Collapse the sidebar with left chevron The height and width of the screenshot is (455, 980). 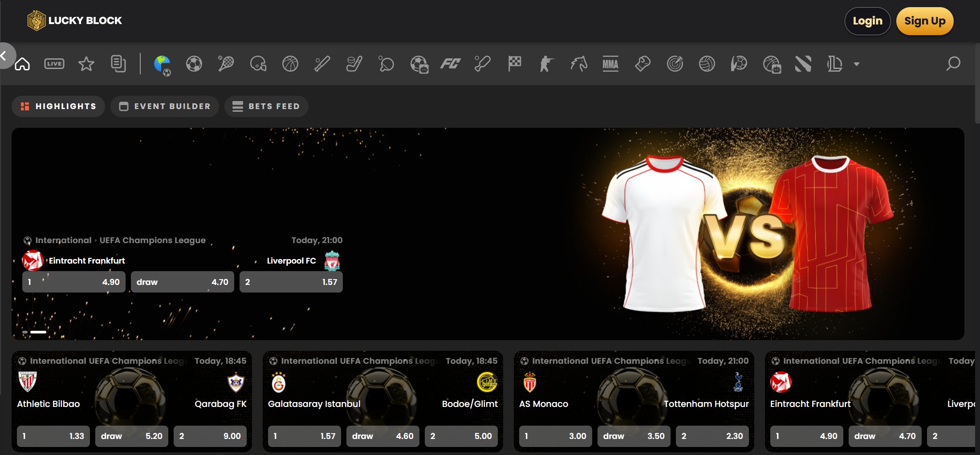coord(4,56)
